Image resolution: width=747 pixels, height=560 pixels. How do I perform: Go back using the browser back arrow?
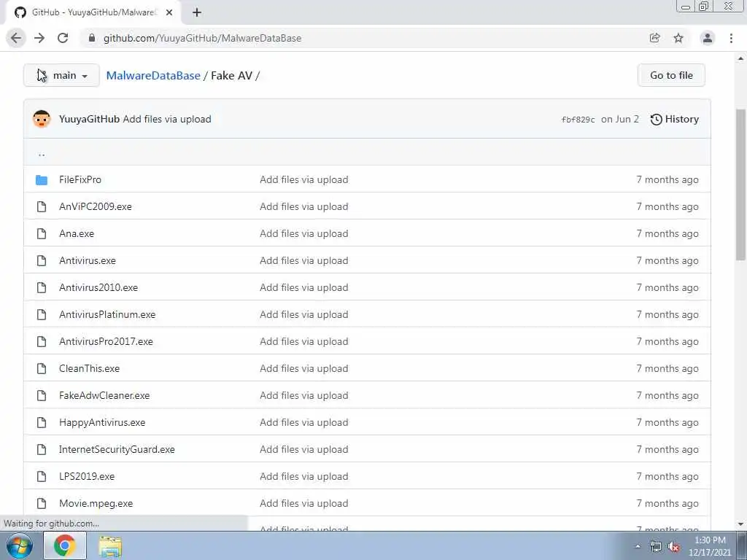pyautogui.click(x=16, y=38)
